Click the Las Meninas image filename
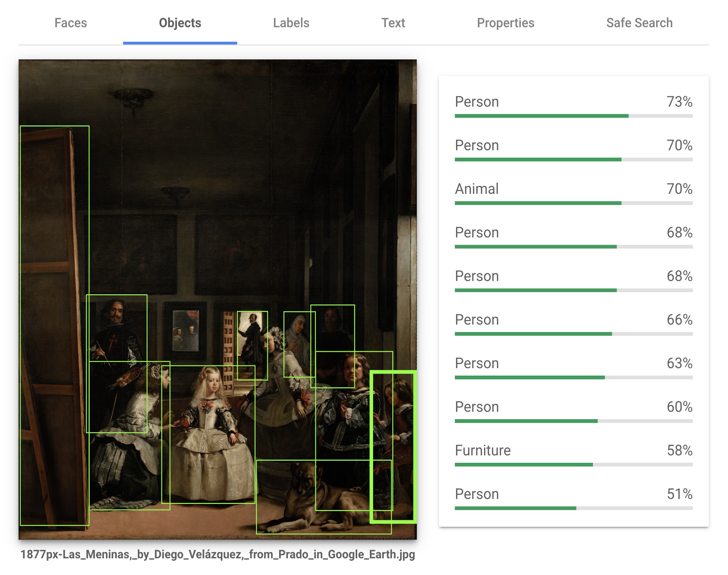 pyautogui.click(x=217, y=554)
